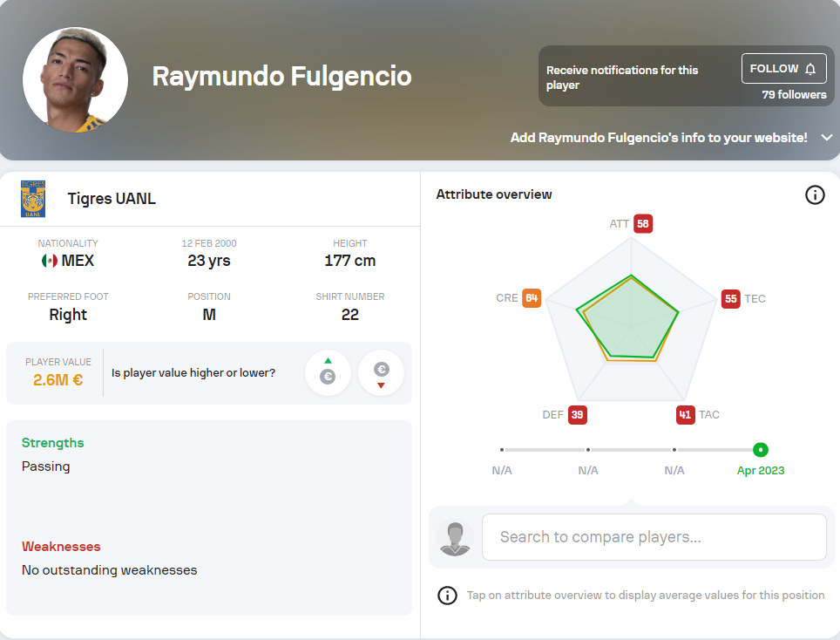
Task: Expand the add info to website chevron
Action: [x=827, y=138]
